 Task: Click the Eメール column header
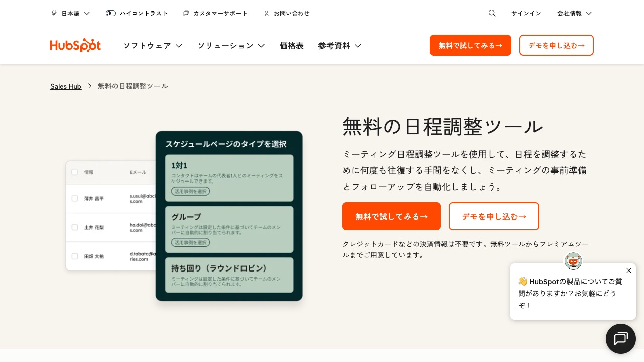coord(138,172)
